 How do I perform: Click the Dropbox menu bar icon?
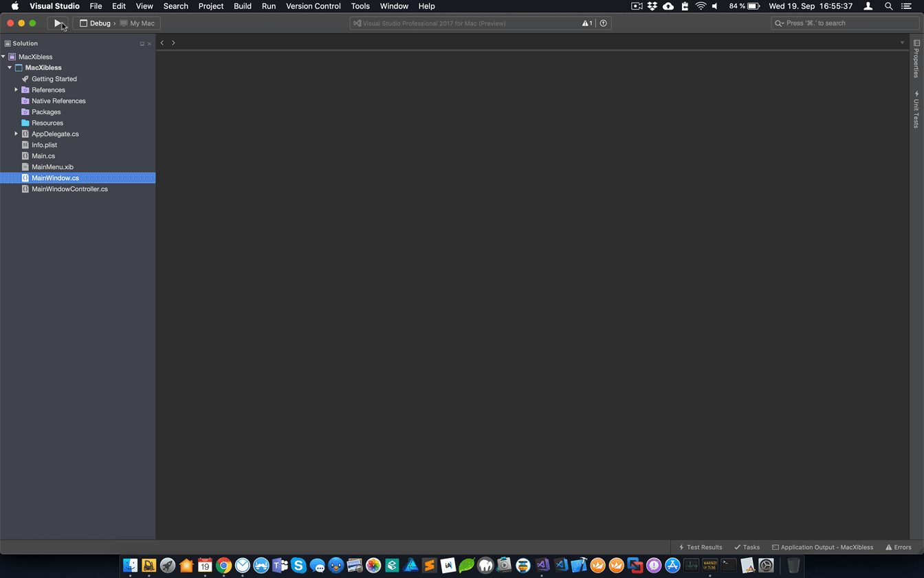click(x=652, y=6)
